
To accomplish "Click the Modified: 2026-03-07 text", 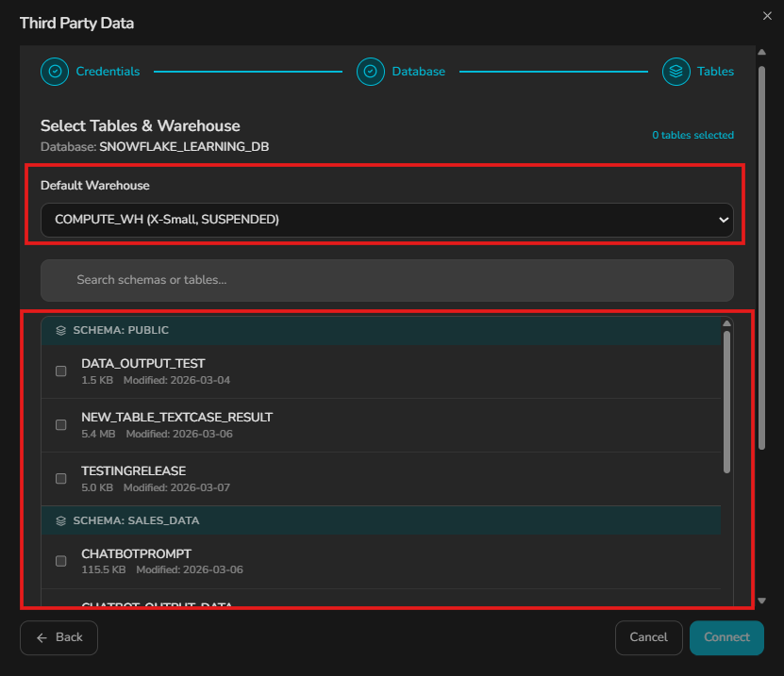I will [176, 487].
